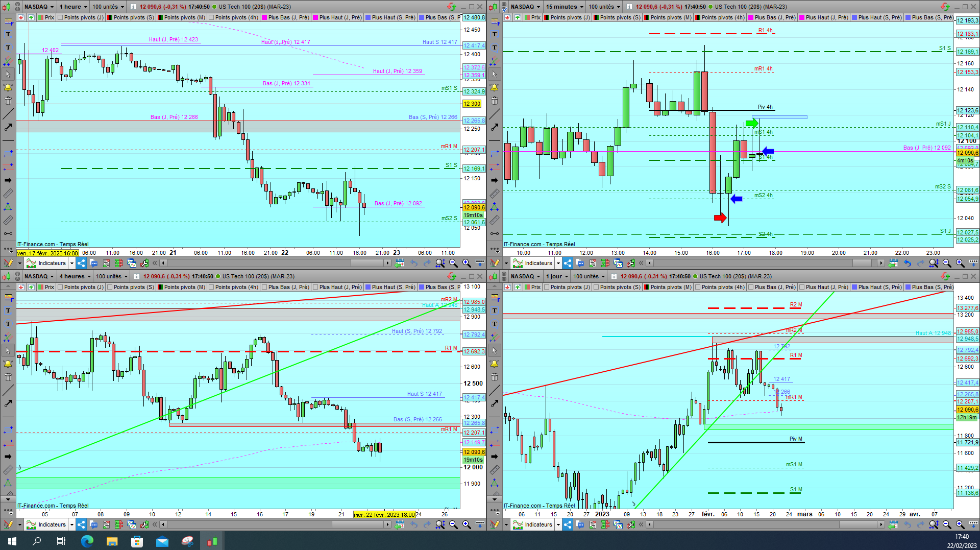
Task: Toggle Points pivots (S) in 1 jour chart
Action: (x=617, y=287)
